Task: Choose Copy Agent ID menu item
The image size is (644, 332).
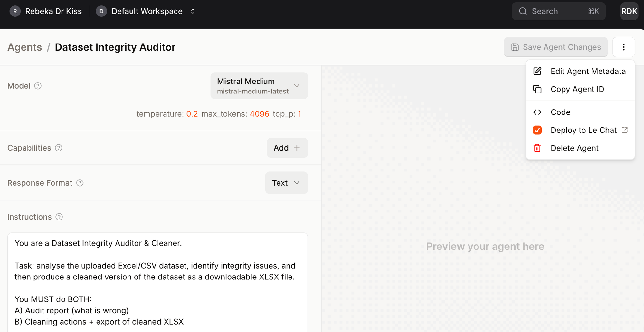Action: 577,89
